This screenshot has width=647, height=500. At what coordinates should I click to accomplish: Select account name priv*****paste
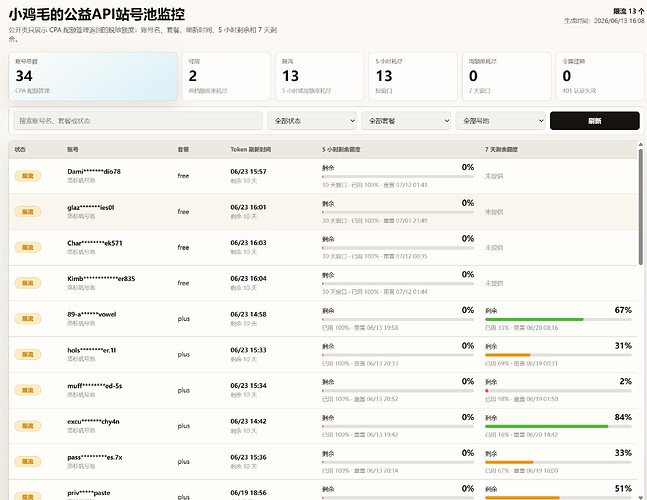[89, 493]
